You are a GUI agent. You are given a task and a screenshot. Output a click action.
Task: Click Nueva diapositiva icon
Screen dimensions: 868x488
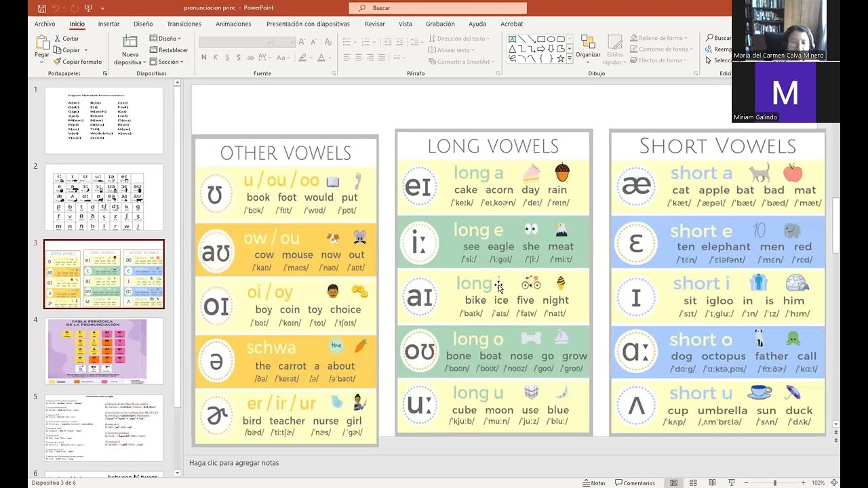coord(130,41)
